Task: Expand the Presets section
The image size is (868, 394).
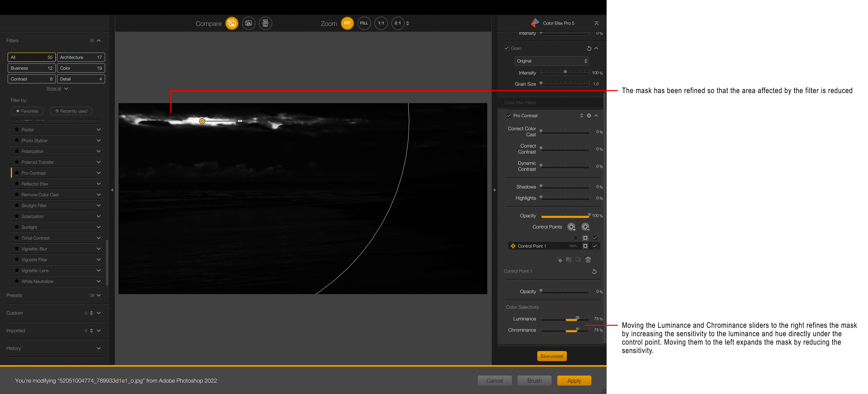Action: click(x=98, y=295)
